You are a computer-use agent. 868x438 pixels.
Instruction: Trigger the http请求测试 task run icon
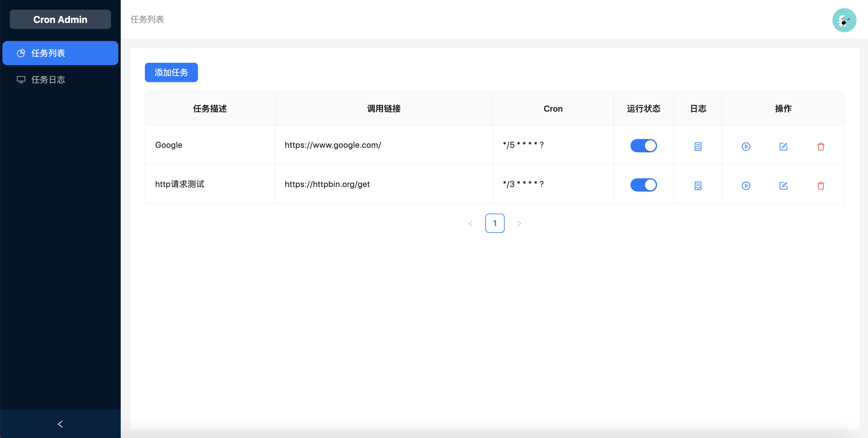coord(746,186)
